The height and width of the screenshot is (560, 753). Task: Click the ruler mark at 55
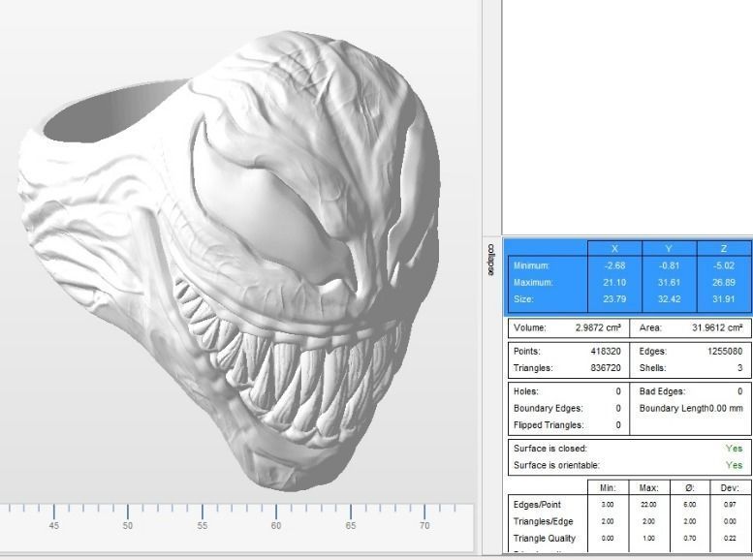[203, 525]
